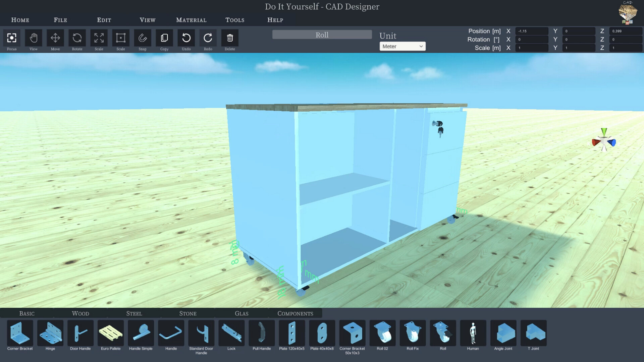The width and height of the screenshot is (644, 362).
Task: Add a Human model from components
Action: (473, 334)
